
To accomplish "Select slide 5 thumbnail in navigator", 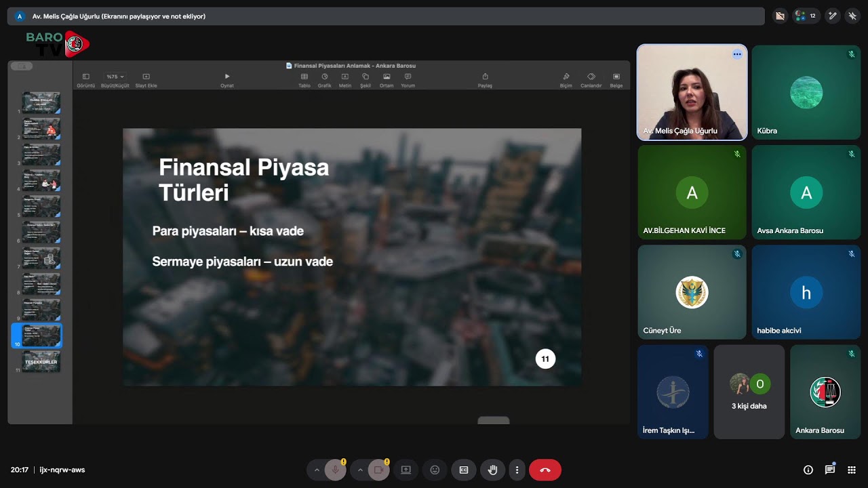I will (41, 206).
